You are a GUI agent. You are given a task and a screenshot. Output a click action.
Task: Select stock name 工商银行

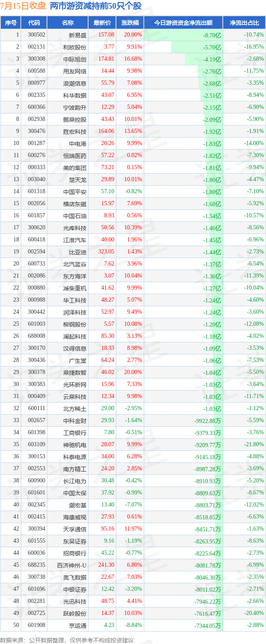75,432
